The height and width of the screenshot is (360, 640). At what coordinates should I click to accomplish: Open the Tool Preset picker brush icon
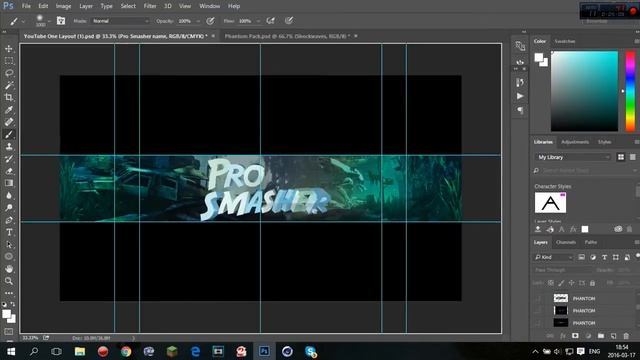(13, 21)
